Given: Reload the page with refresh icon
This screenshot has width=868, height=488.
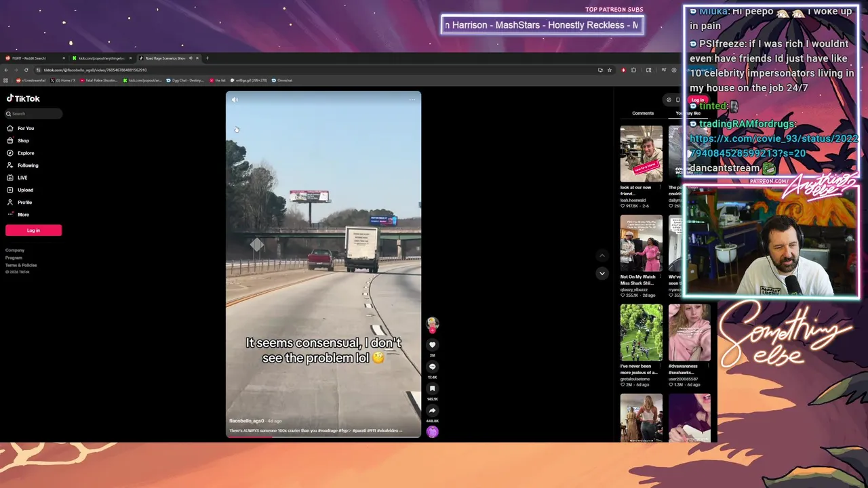Looking at the screenshot, I should (x=26, y=70).
